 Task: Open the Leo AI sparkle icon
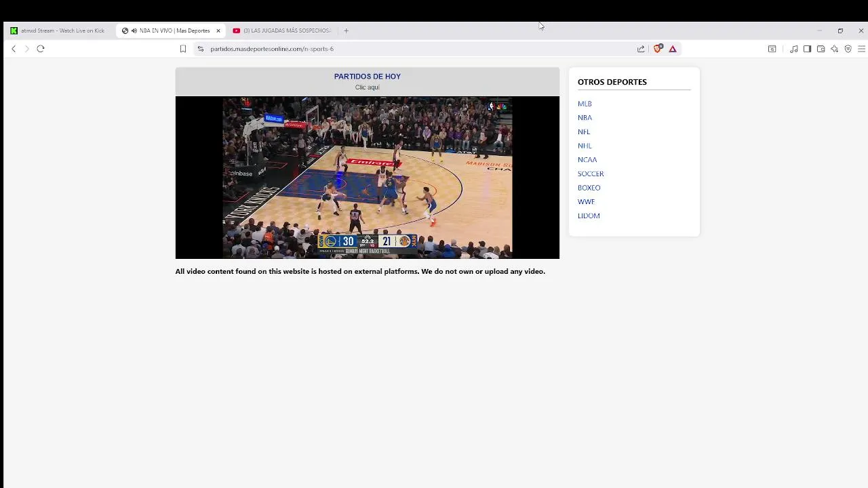point(834,49)
